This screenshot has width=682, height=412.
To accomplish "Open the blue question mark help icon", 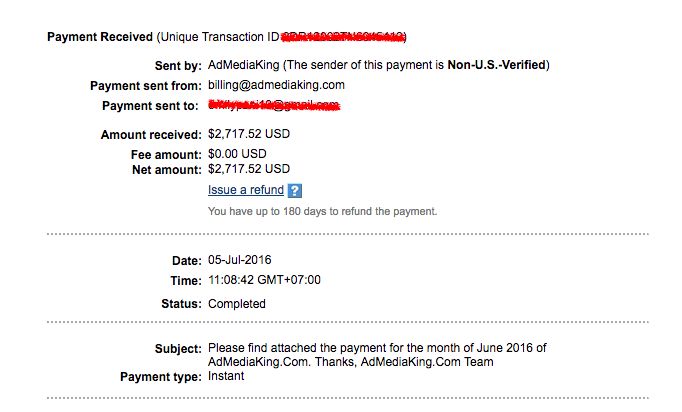I will click(x=294, y=191).
